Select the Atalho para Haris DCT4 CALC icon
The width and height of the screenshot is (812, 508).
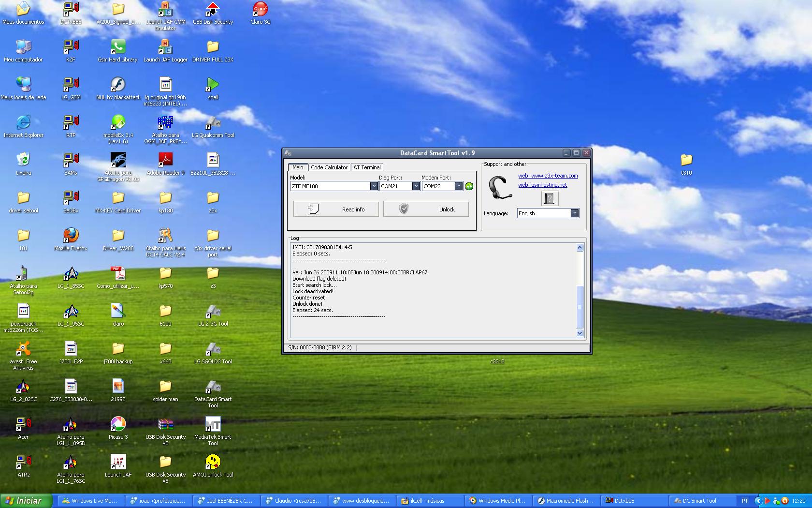click(x=165, y=242)
